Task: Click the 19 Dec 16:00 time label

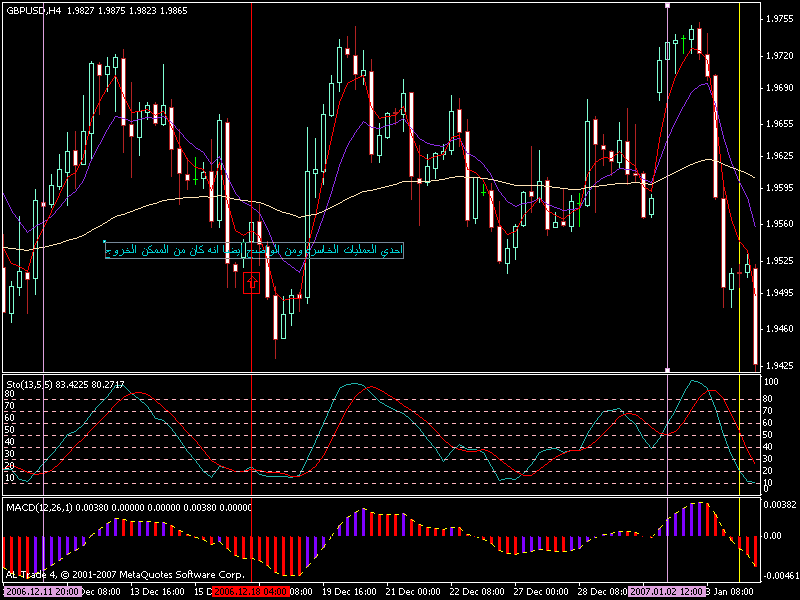Action: pos(349,592)
